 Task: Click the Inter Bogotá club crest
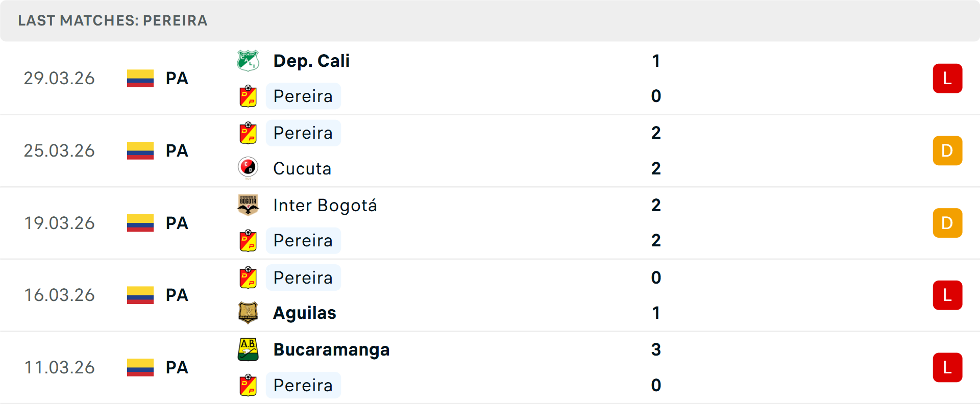(248, 205)
